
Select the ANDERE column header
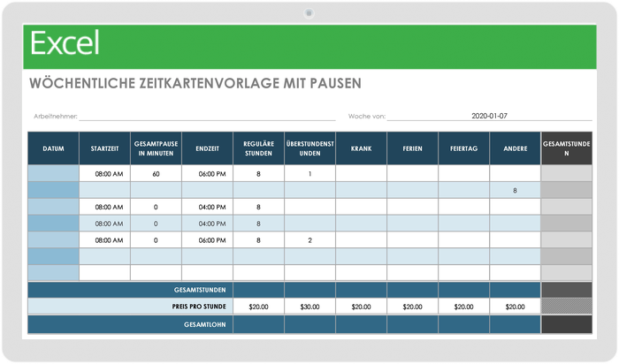516,148
